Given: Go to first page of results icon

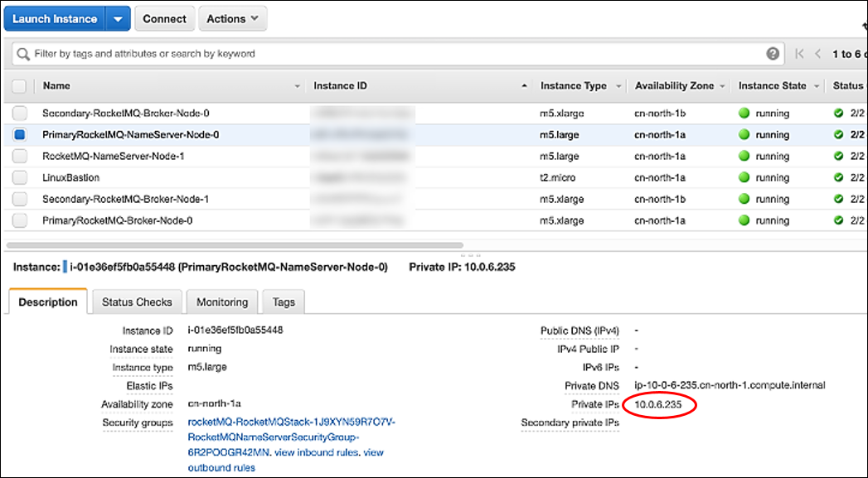Looking at the screenshot, I should click(799, 54).
